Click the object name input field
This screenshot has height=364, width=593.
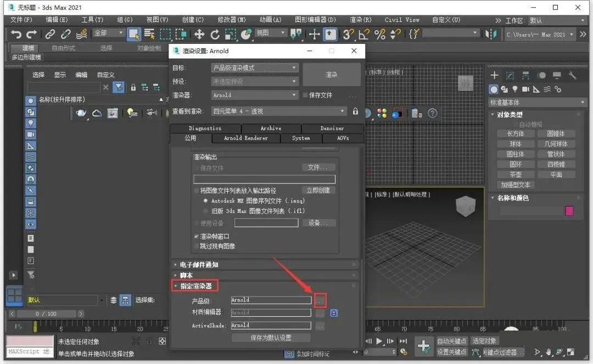[531, 210]
